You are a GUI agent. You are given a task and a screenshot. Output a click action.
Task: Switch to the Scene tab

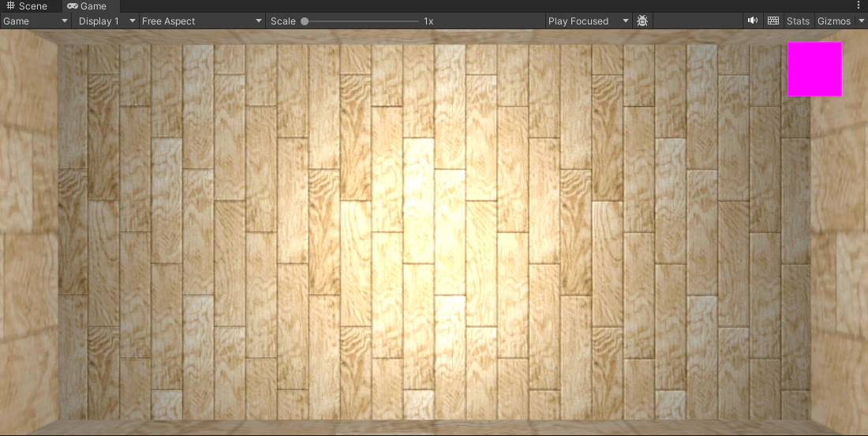click(x=27, y=6)
